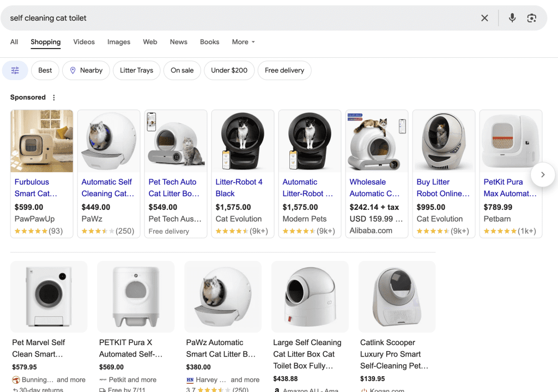The image size is (558, 392).
Task: Toggle the Free delivery filter
Action: click(284, 70)
